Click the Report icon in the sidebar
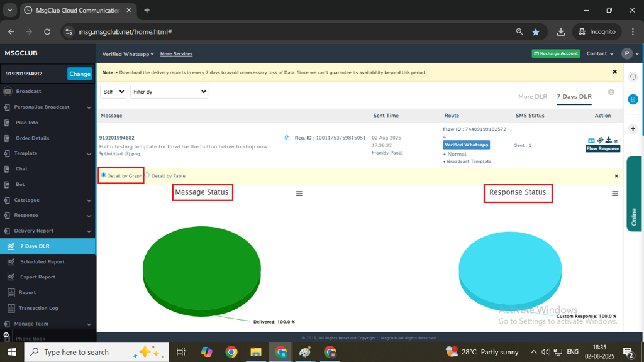The height and width of the screenshot is (362, 644). tap(11, 293)
